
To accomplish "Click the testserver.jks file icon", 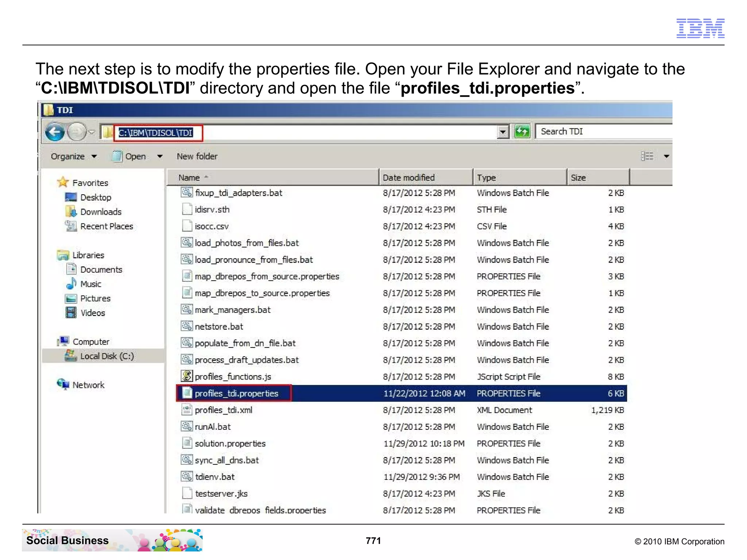I will tap(187, 493).
